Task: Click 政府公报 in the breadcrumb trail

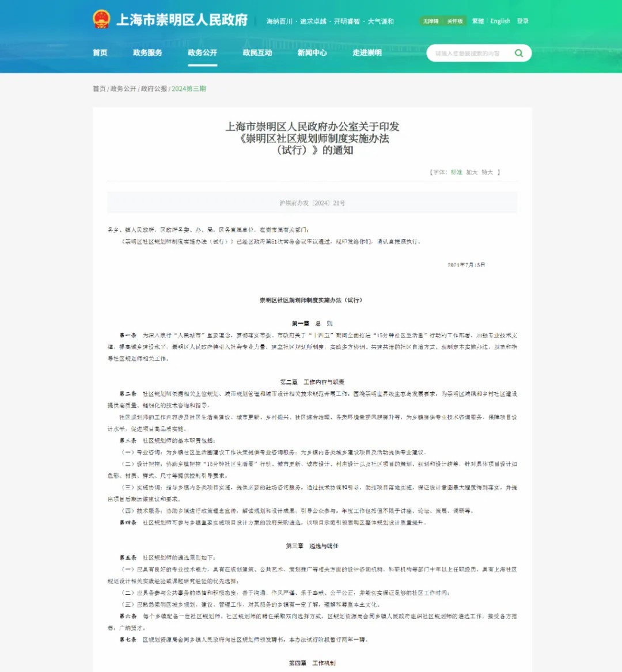Action: coord(154,89)
